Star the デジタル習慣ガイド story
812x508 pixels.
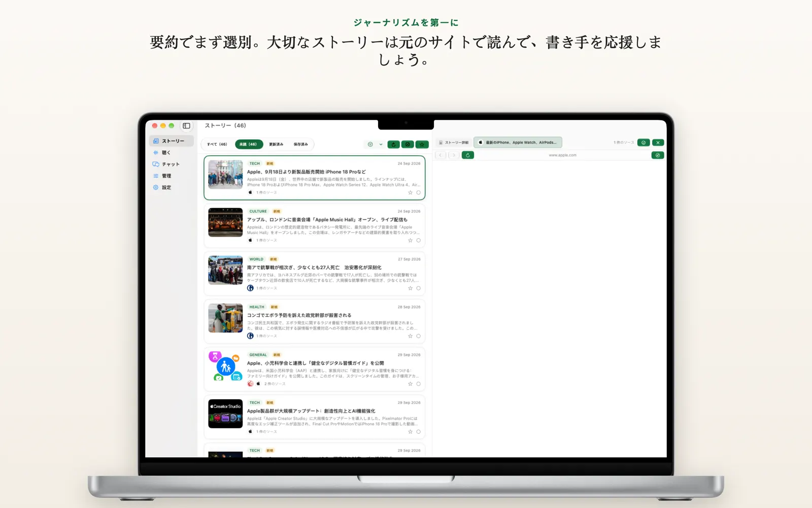(x=410, y=384)
